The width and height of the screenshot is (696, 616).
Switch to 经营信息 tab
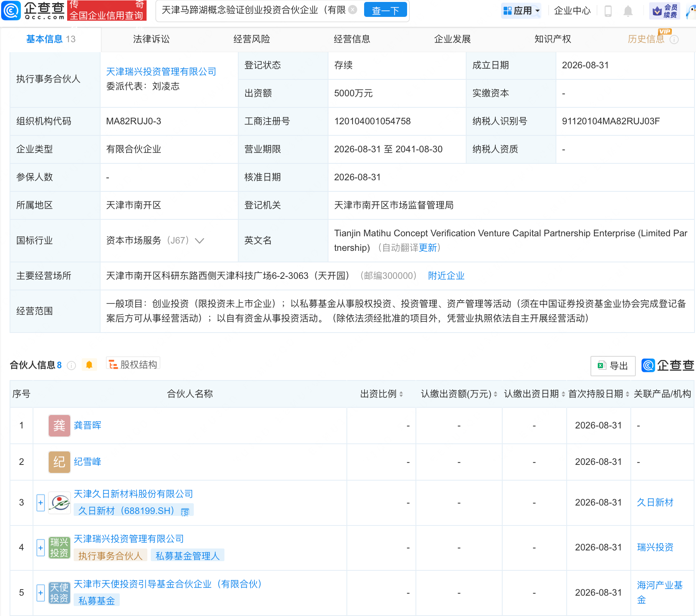[352, 39]
